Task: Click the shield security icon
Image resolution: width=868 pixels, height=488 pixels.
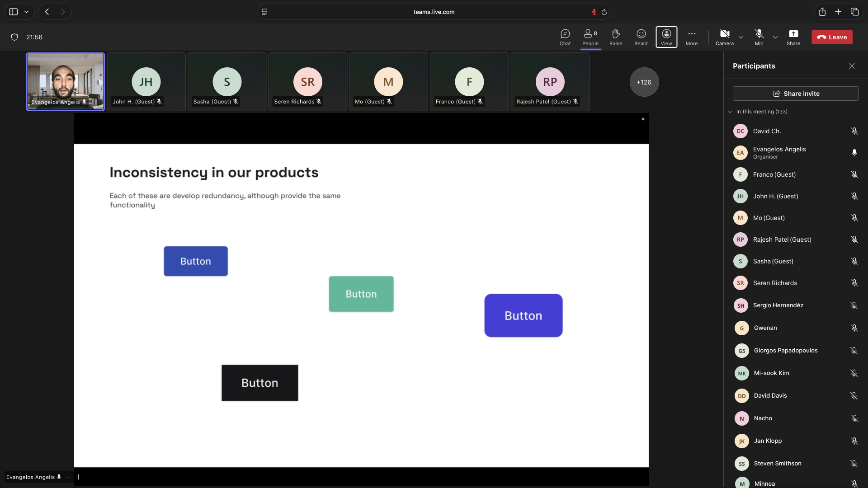Action: click(14, 37)
